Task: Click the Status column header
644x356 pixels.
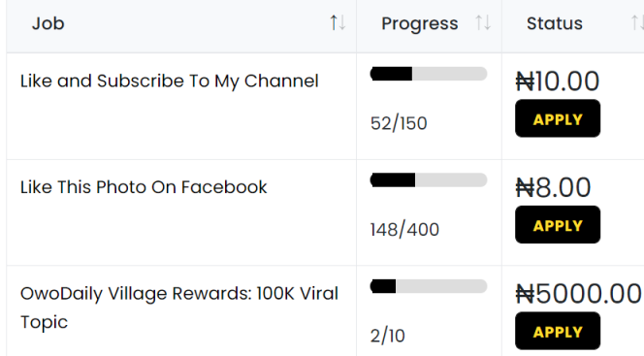Action: click(555, 23)
